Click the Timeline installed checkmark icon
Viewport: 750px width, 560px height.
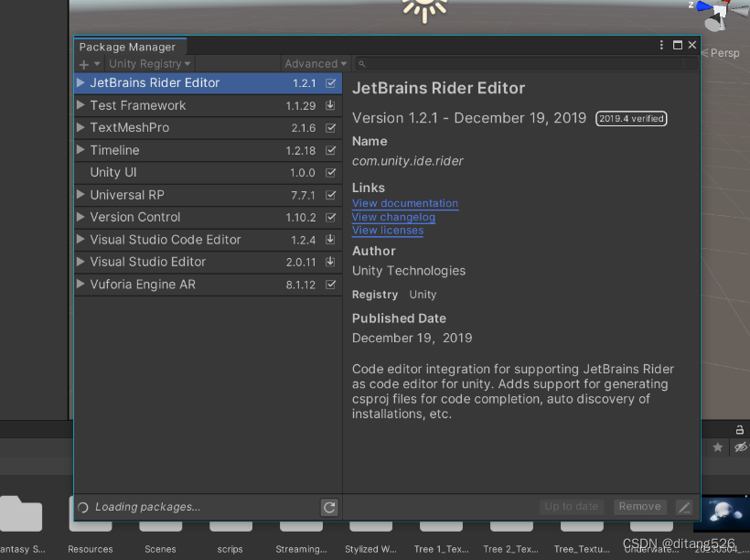coord(330,150)
